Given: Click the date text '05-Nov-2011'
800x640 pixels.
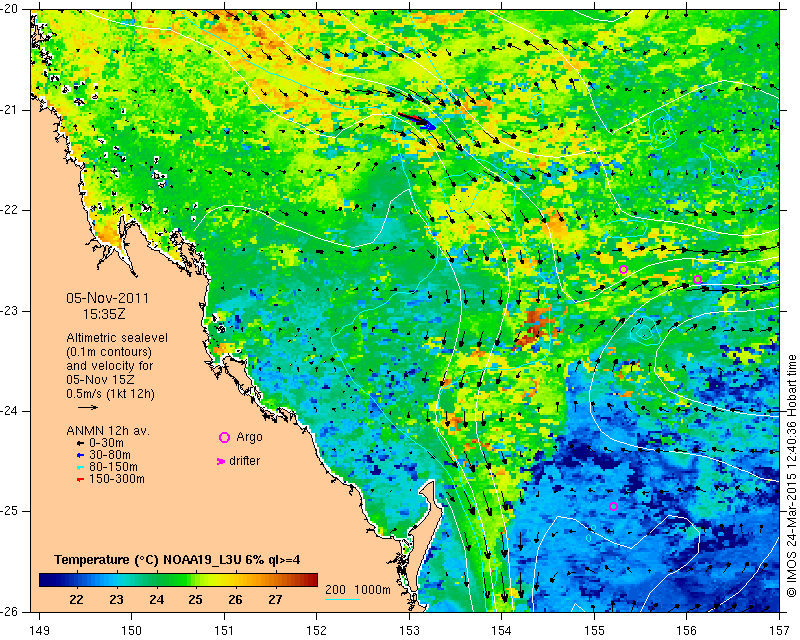Looking at the screenshot, I should point(107,298).
